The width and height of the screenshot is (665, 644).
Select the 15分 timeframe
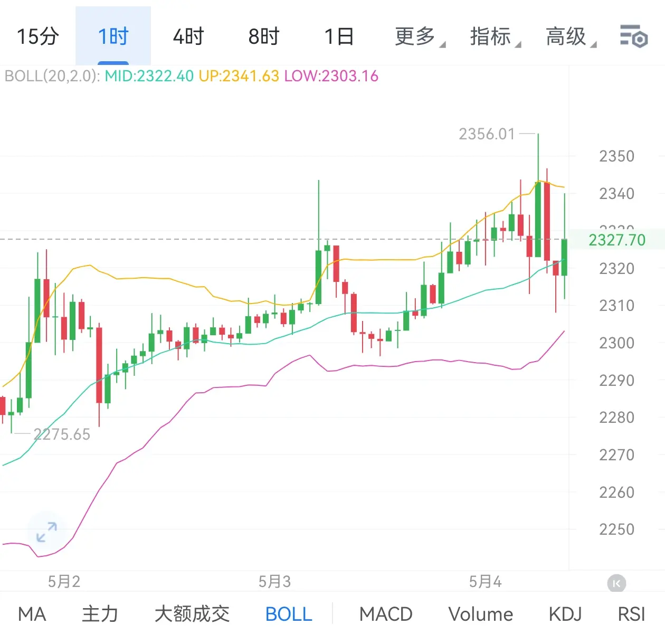(37, 36)
